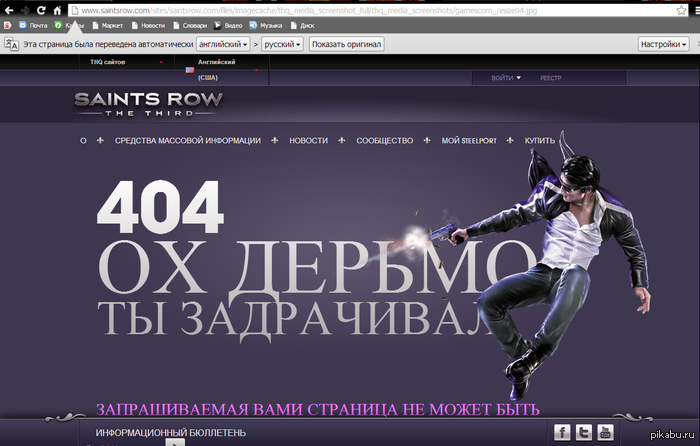Open the Диск bookmark
This screenshot has height=446, width=700.
click(x=303, y=25)
